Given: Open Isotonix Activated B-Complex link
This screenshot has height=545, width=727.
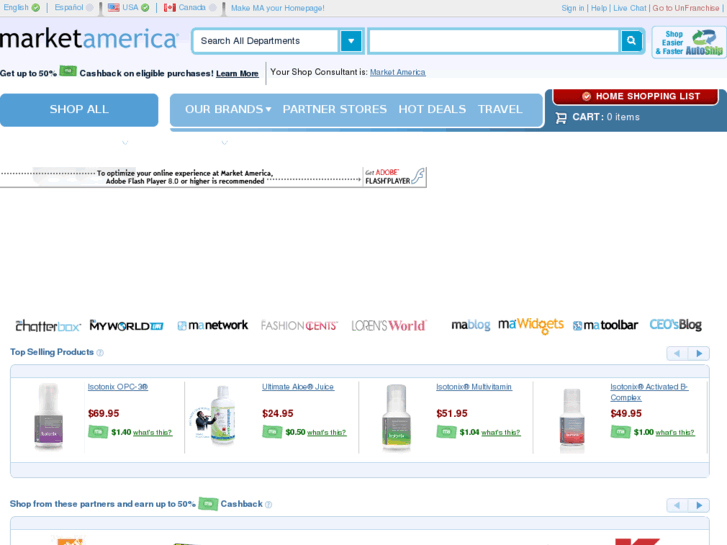Looking at the screenshot, I should 649,392.
